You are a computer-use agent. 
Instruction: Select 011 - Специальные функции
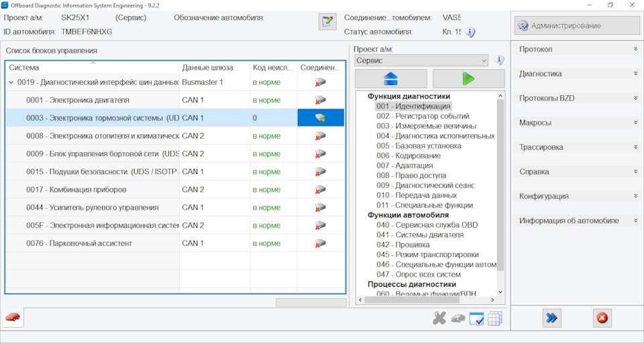point(425,205)
